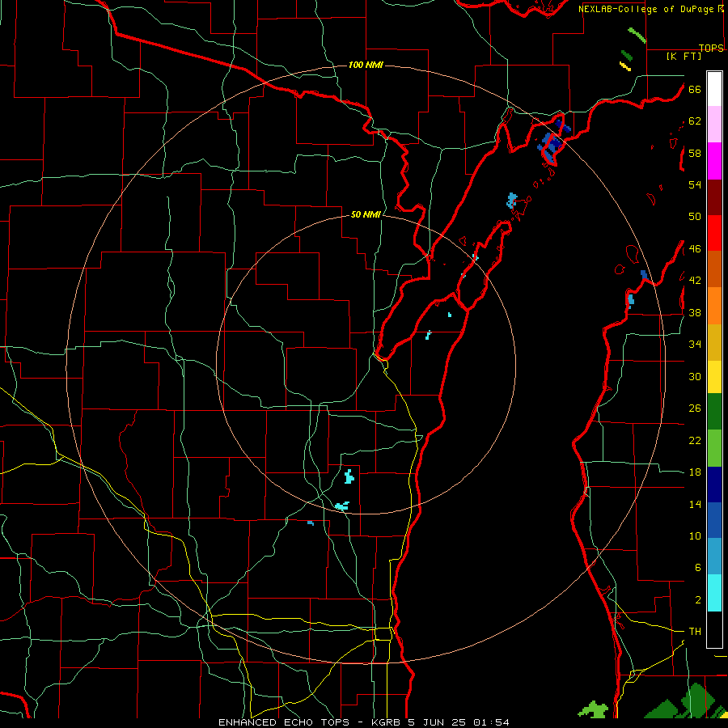
Task: Click the legend value '30'
Action: pos(695,376)
